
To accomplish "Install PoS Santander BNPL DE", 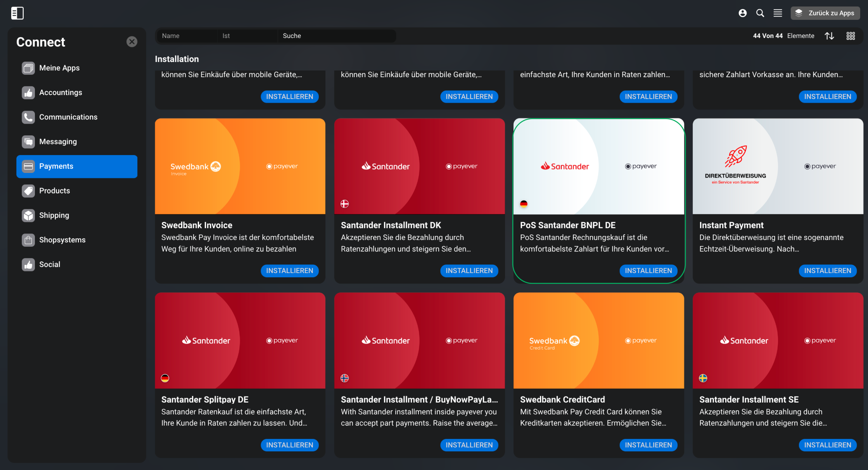I will tap(648, 271).
